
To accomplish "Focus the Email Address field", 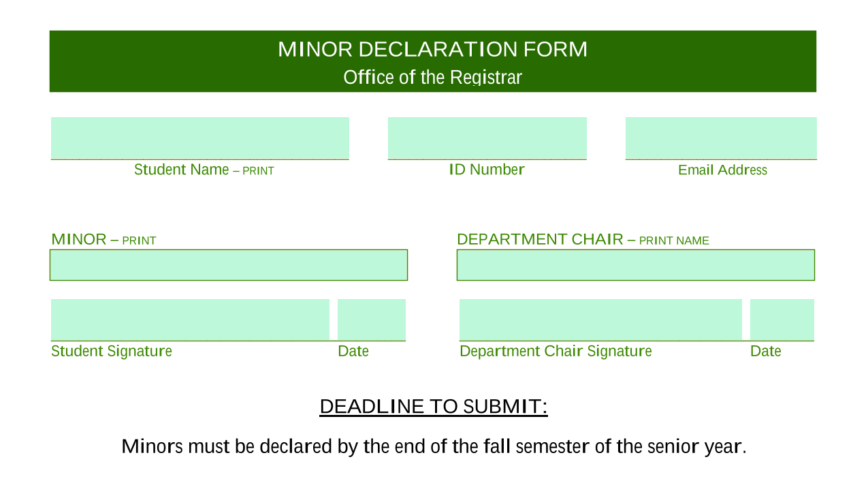I will click(x=721, y=138).
